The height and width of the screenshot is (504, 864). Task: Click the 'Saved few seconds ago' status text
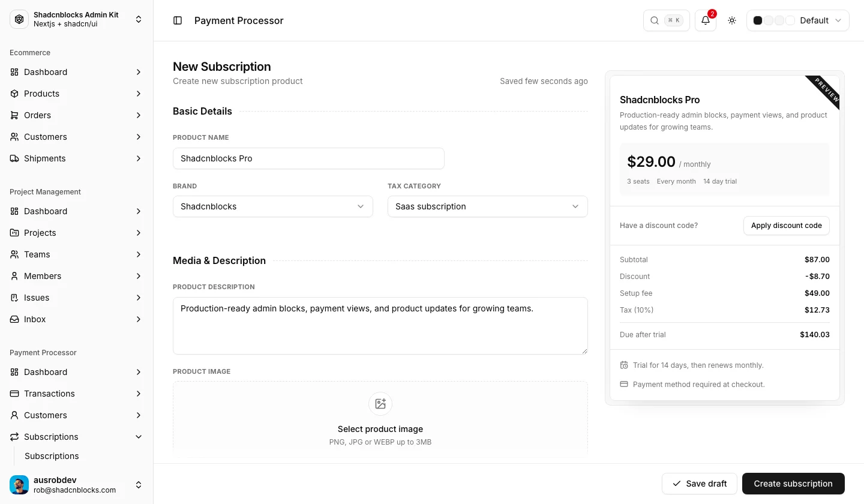pos(544,81)
